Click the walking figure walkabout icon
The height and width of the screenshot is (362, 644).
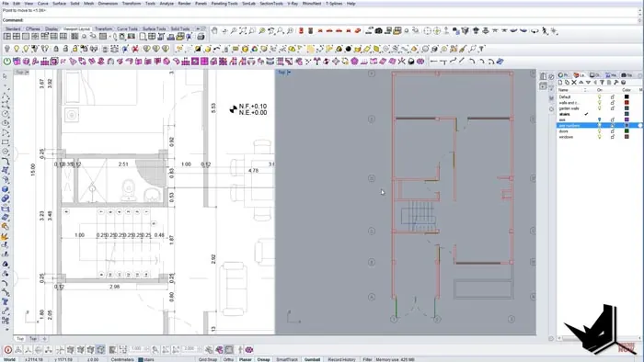point(545,30)
